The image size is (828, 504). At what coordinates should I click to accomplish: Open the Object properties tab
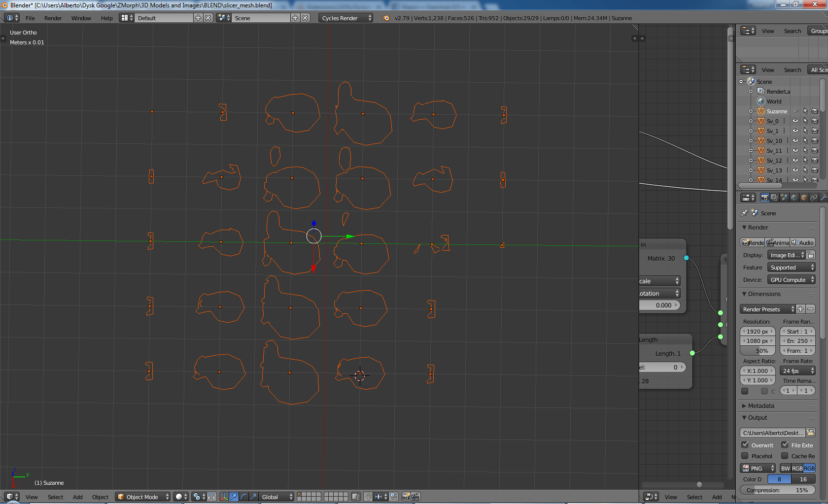[804, 198]
